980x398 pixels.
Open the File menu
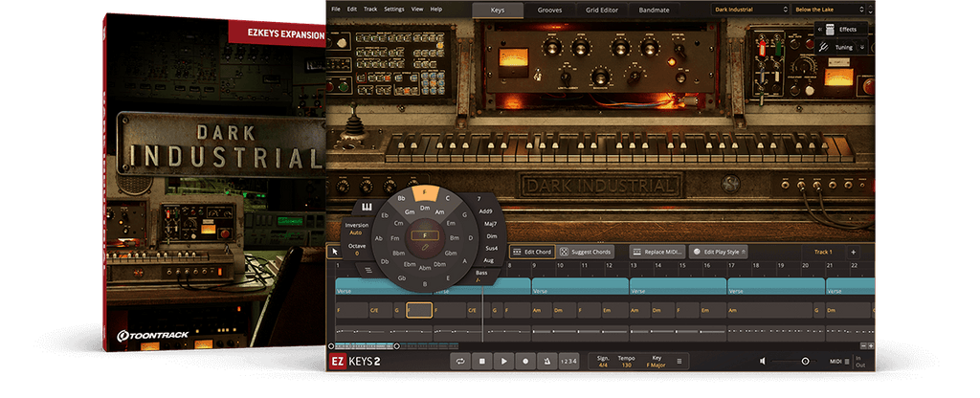[336, 10]
